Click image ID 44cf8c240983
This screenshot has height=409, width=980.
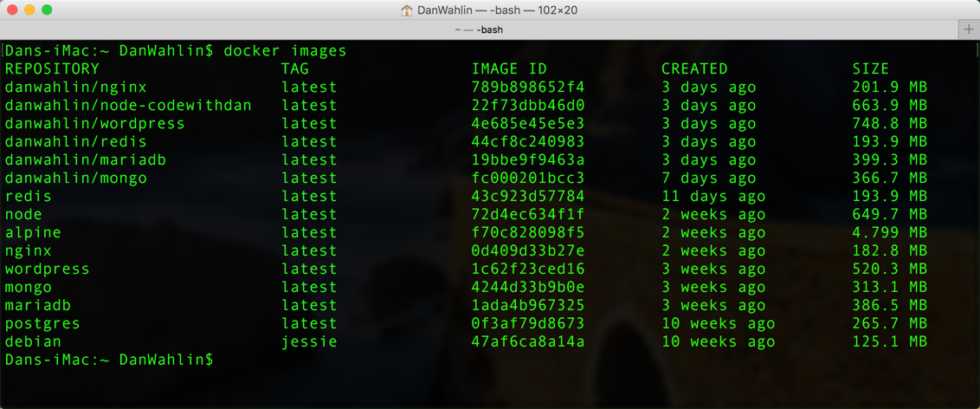(x=528, y=141)
